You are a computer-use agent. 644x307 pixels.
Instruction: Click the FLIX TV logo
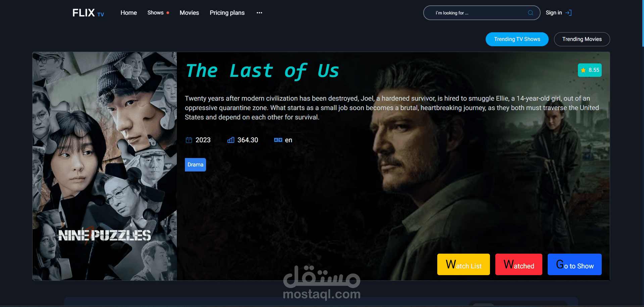88,13
